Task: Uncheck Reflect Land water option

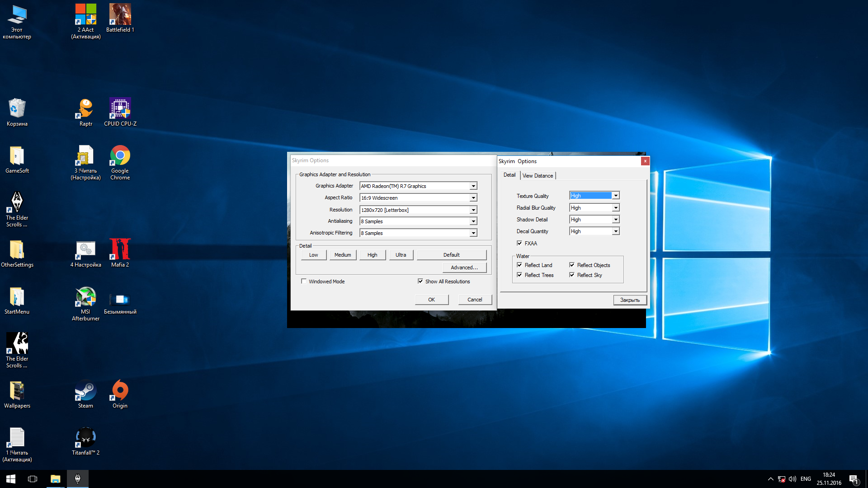Action: coord(534,265)
